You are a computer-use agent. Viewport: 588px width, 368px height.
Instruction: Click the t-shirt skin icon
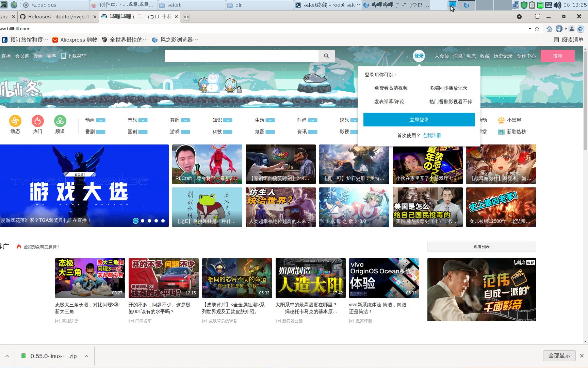(x=537, y=16)
